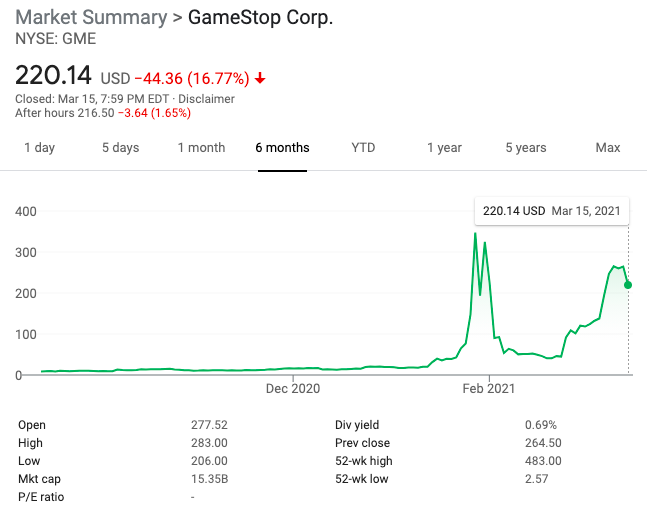The image size is (647, 509).
Task: Click the NYSE: GME ticker text
Action: [x=56, y=39]
